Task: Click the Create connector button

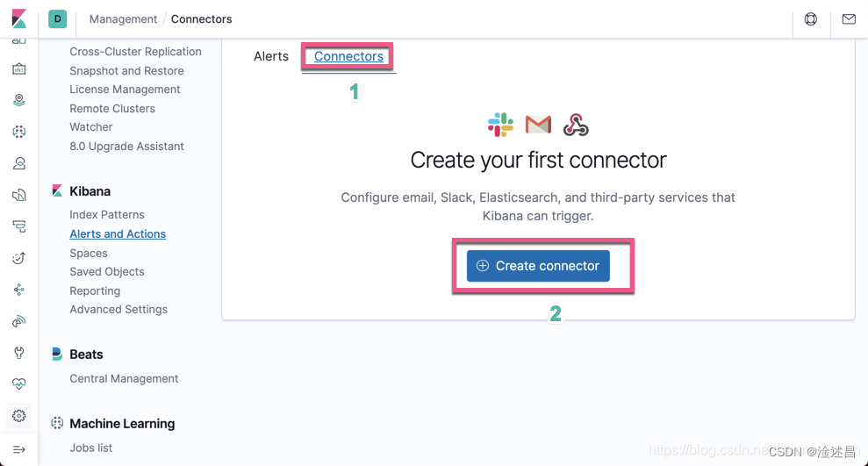Action: tap(538, 266)
